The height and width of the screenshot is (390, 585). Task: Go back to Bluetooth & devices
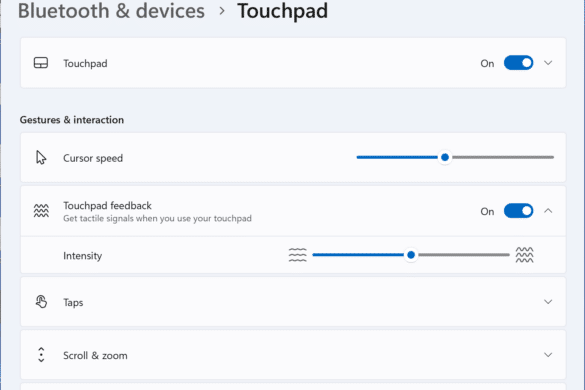click(111, 10)
